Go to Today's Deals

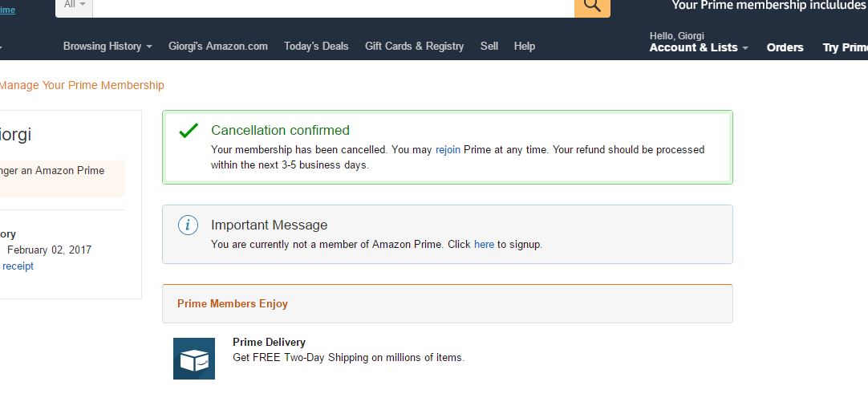[x=316, y=47]
